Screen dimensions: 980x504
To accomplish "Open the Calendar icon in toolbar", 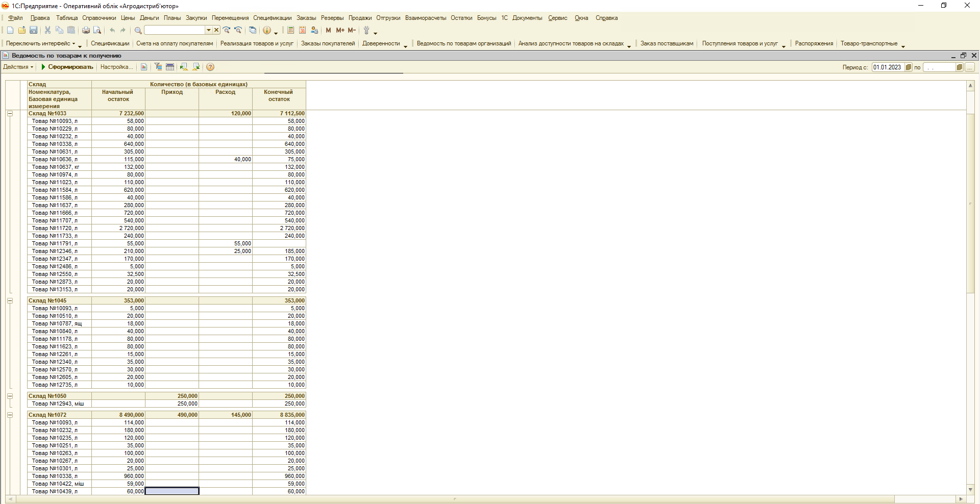I will coord(303,31).
